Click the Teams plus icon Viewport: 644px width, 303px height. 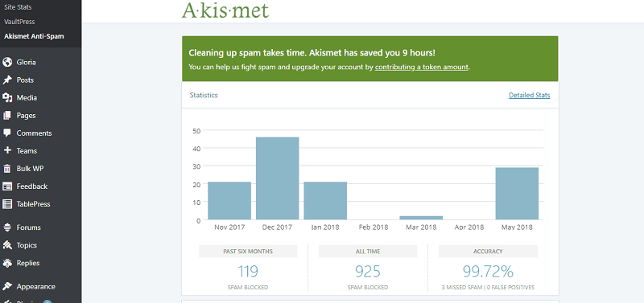tap(7, 151)
